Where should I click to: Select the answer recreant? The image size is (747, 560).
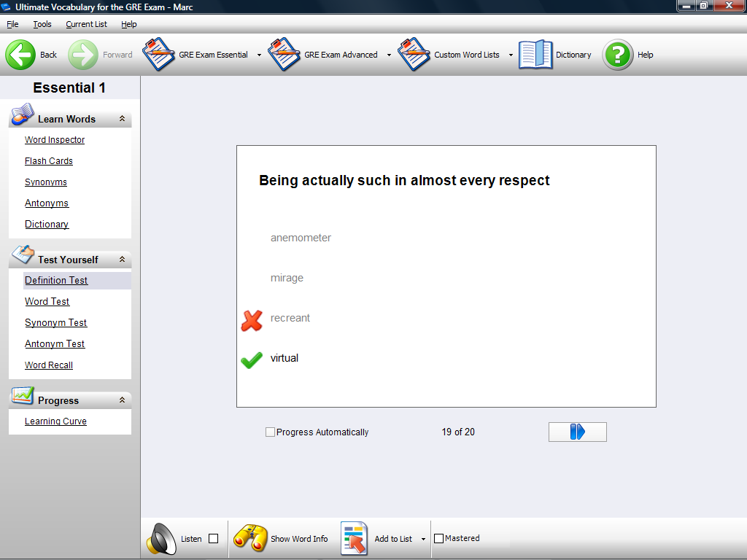[x=290, y=318]
